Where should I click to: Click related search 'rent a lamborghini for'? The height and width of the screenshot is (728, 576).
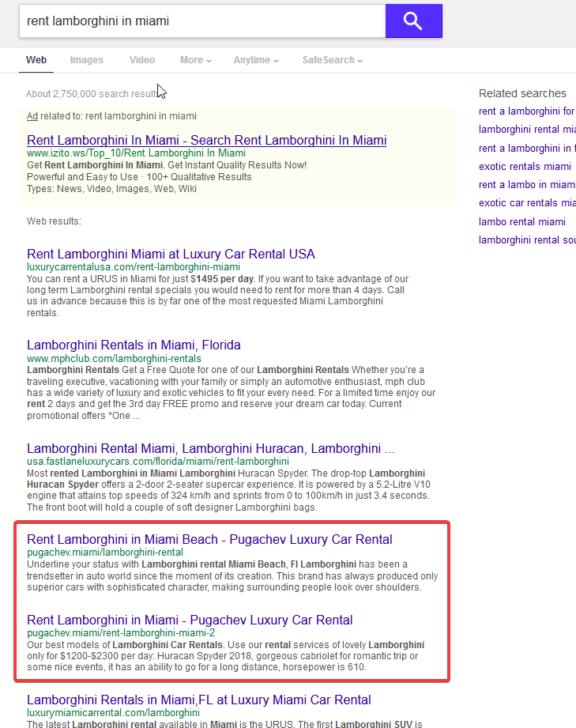[x=527, y=111]
